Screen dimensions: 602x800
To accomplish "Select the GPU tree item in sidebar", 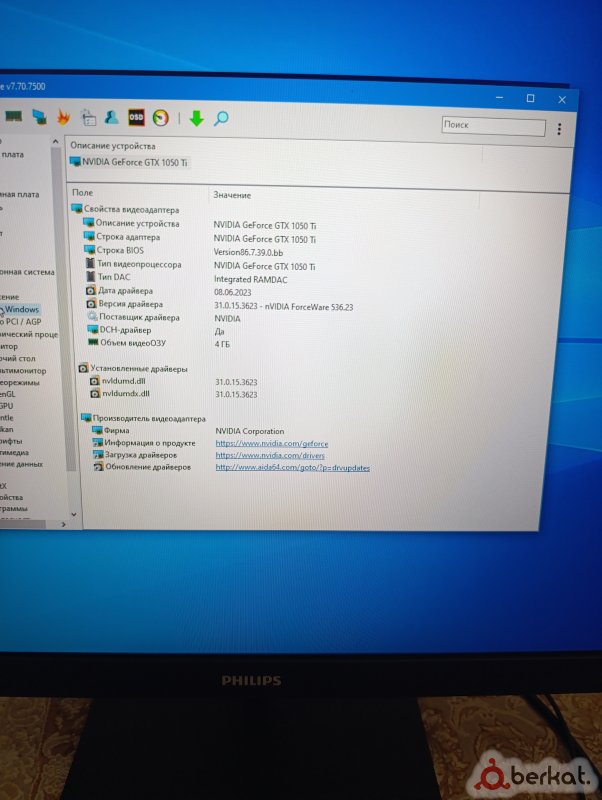I will tap(7, 406).
